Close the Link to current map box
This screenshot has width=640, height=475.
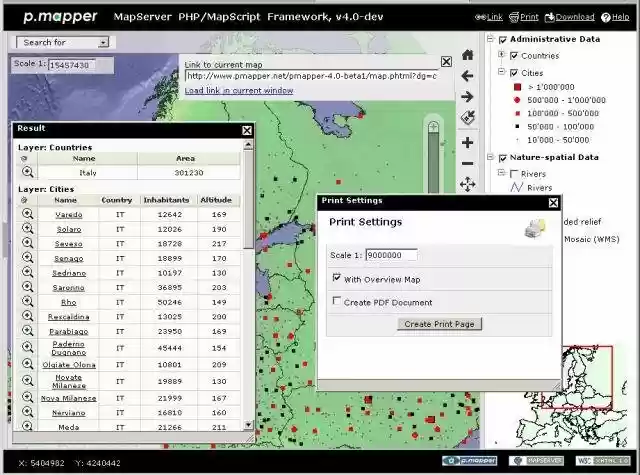pyautogui.click(x=446, y=62)
